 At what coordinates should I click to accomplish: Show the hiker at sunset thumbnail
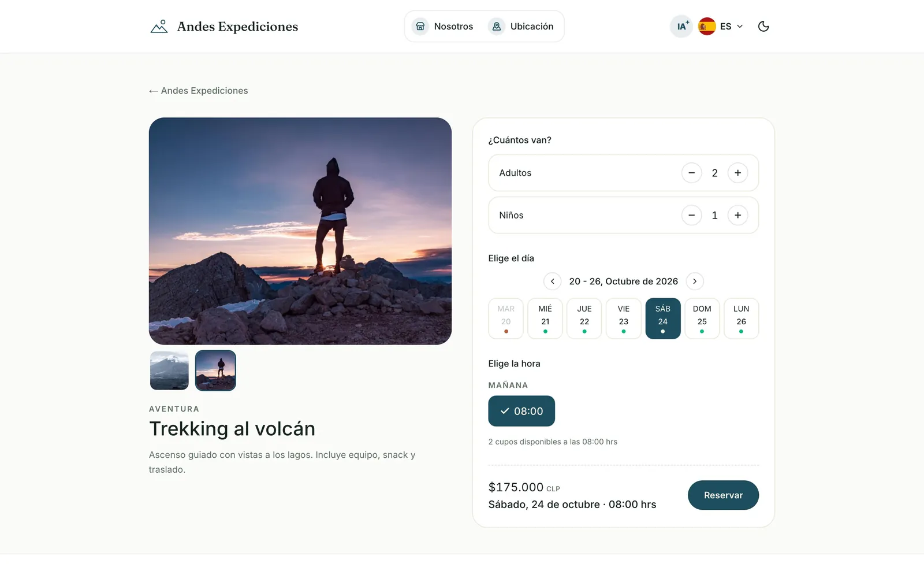(215, 370)
